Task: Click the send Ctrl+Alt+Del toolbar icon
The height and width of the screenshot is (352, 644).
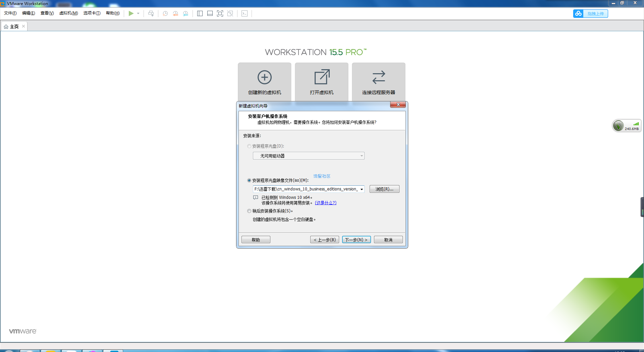Action: coord(151,13)
